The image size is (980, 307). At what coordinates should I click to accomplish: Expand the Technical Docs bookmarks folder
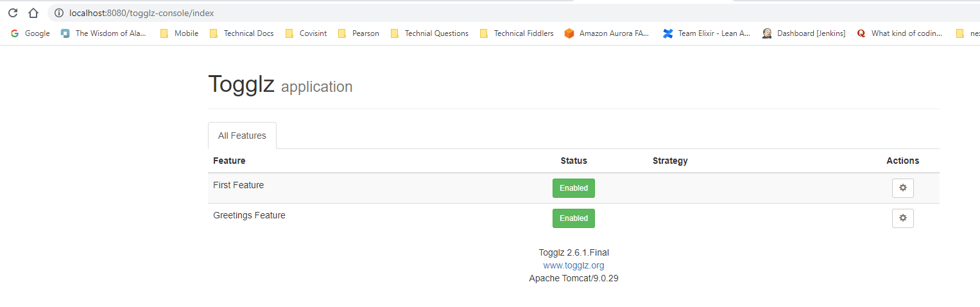[x=241, y=33]
